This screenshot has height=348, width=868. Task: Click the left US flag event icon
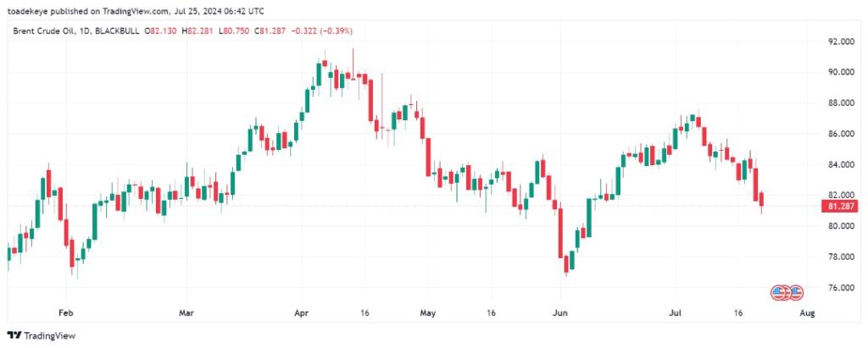click(x=780, y=293)
